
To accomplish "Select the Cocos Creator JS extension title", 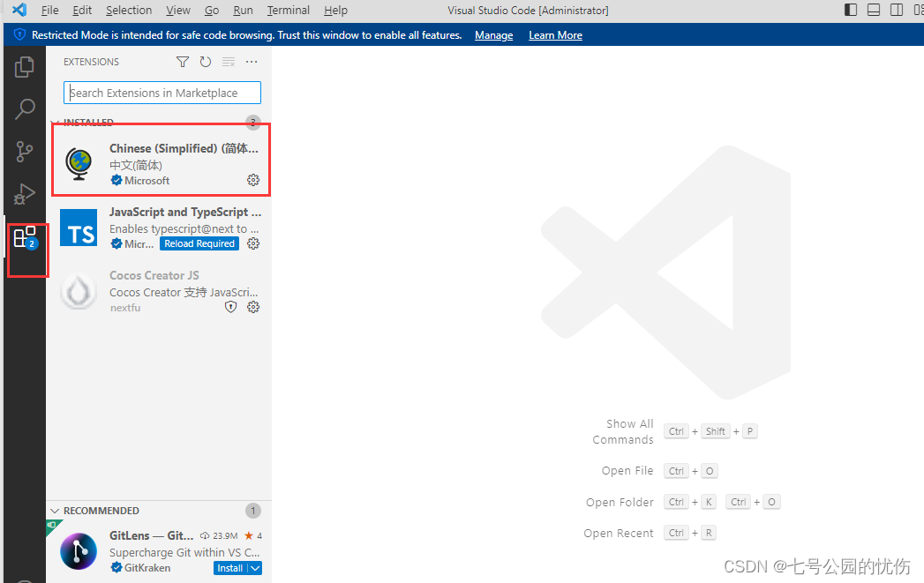I will coord(154,275).
